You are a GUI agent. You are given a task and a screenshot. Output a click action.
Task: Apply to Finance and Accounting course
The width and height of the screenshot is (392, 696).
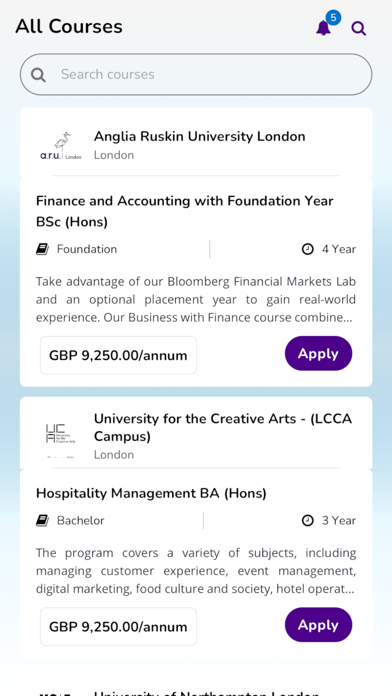click(x=318, y=354)
